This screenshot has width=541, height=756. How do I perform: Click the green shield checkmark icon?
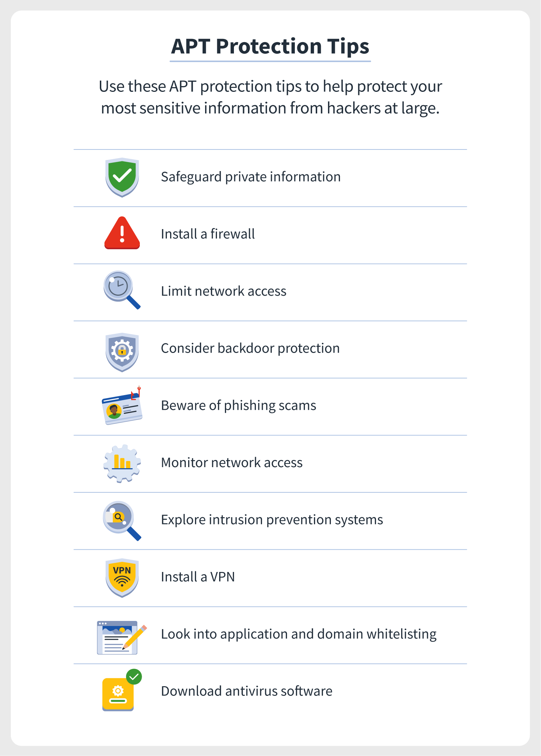pos(122,177)
